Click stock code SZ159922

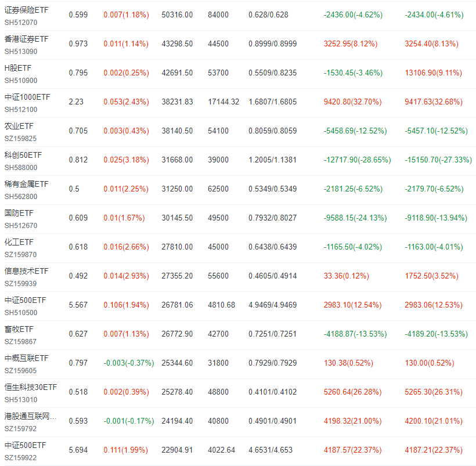tap(20, 458)
